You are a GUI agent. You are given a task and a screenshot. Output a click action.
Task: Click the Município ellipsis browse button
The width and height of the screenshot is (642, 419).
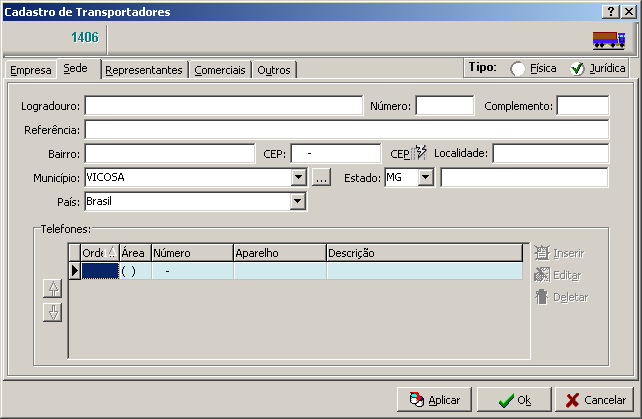(321, 178)
